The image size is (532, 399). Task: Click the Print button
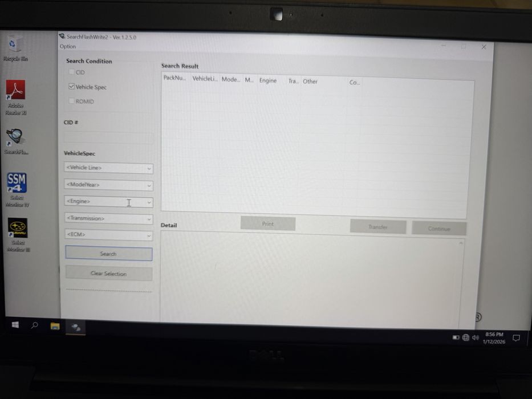pos(267,224)
